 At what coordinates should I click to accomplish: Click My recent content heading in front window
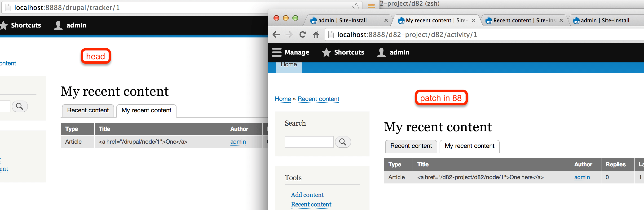(438, 127)
